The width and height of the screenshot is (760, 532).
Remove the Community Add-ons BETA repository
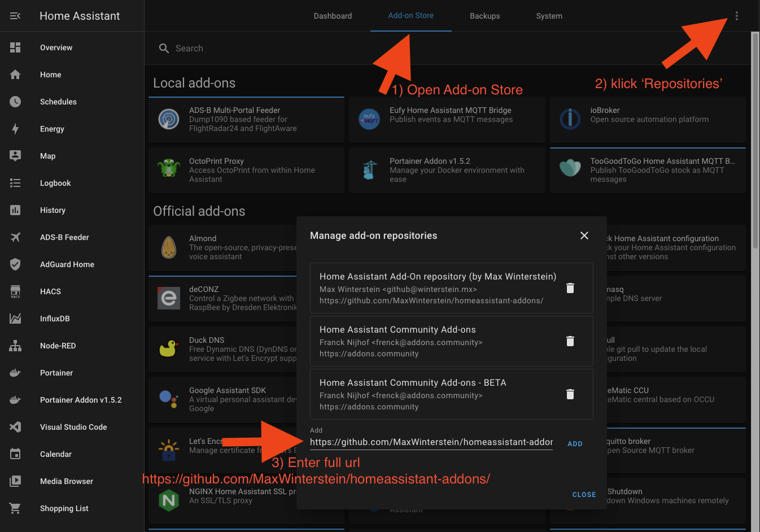point(570,394)
